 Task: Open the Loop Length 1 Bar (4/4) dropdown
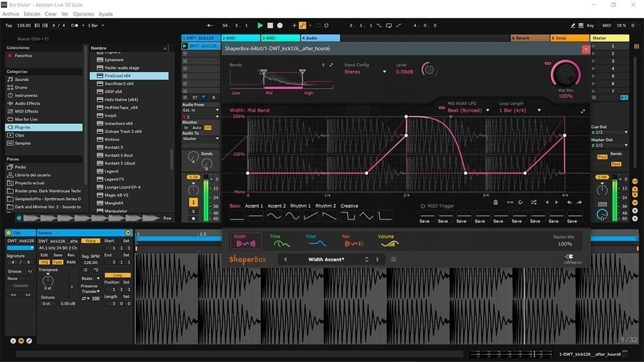pos(520,111)
